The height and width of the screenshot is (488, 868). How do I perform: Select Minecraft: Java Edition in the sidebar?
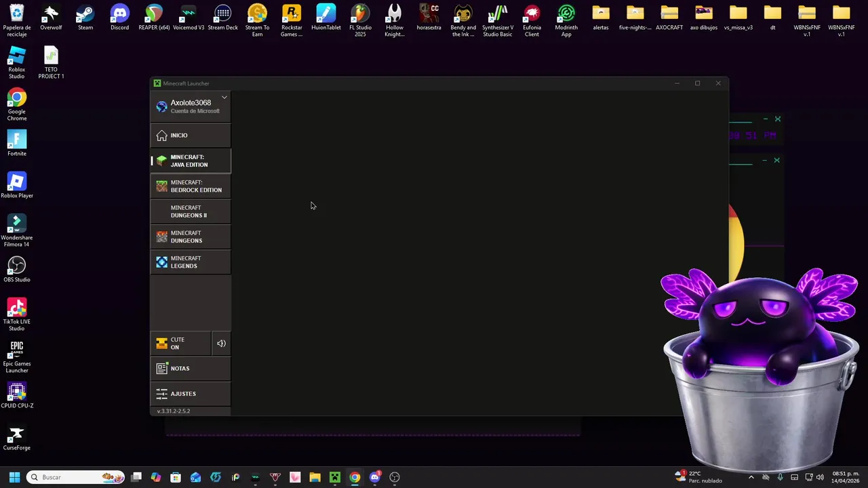191,161
